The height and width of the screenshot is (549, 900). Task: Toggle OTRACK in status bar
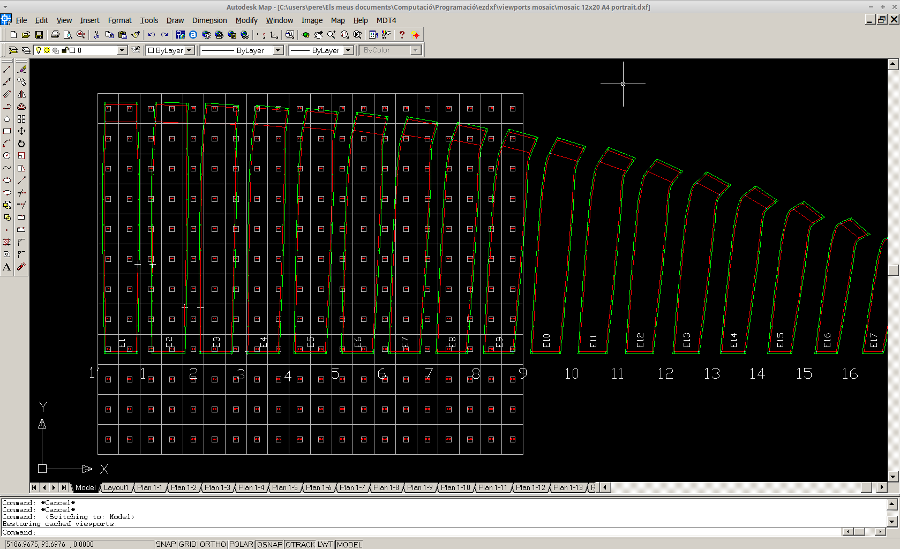click(x=300, y=544)
